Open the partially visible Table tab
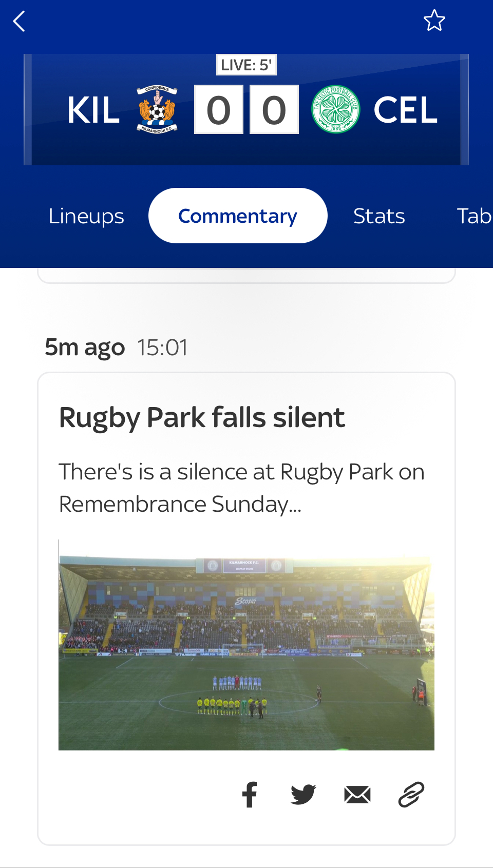Image resolution: width=493 pixels, height=868 pixels. pyautogui.click(x=473, y=216)
